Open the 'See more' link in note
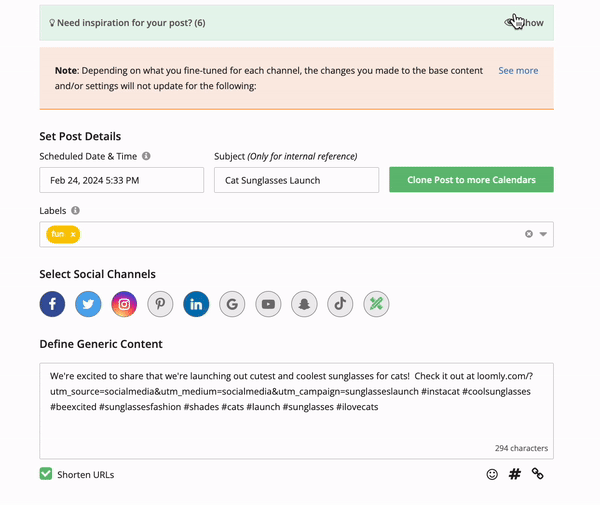The image size is (600, 505). [x=518, y=71]
